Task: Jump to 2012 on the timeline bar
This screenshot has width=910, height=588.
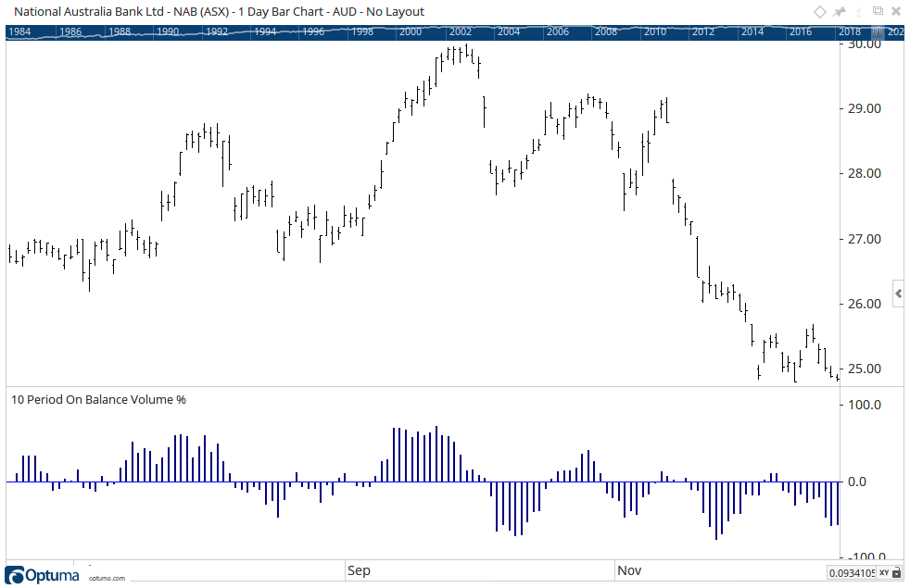Action: 703,31
